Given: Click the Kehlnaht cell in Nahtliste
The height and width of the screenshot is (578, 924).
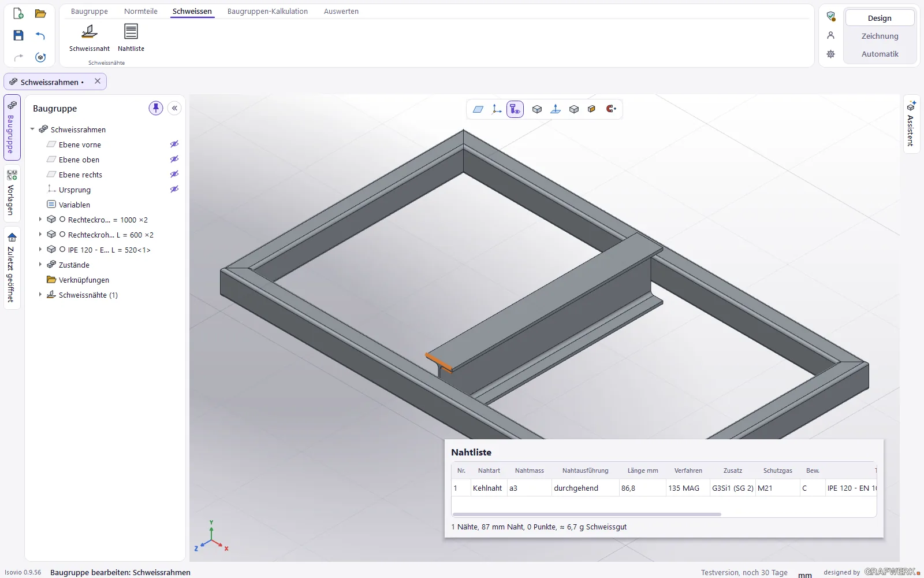Looking at the screenshot, I should tap(489, 488).
